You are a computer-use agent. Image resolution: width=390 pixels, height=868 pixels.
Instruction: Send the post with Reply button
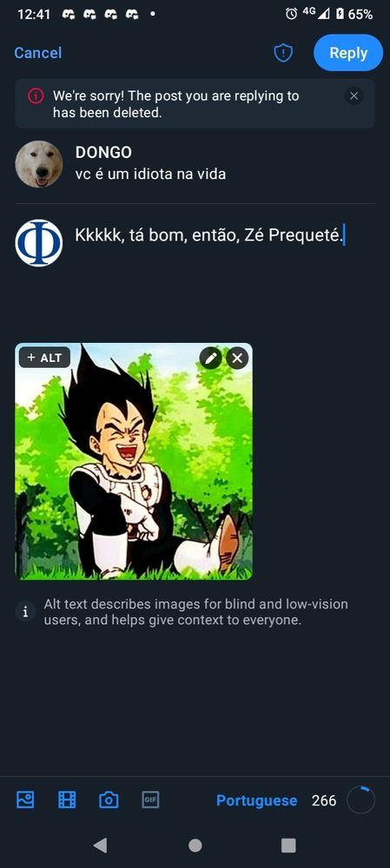[x=348, y=53]
